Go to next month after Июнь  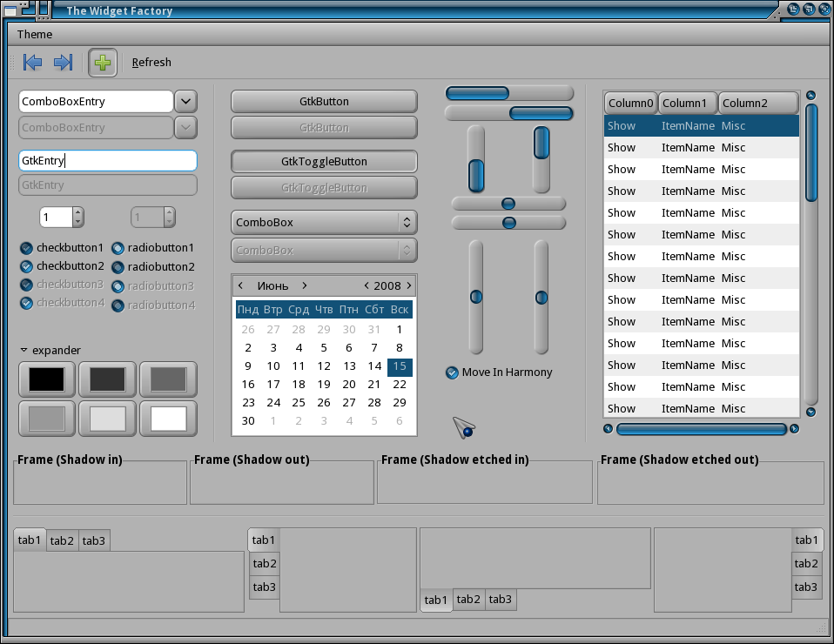pos(304,285)
